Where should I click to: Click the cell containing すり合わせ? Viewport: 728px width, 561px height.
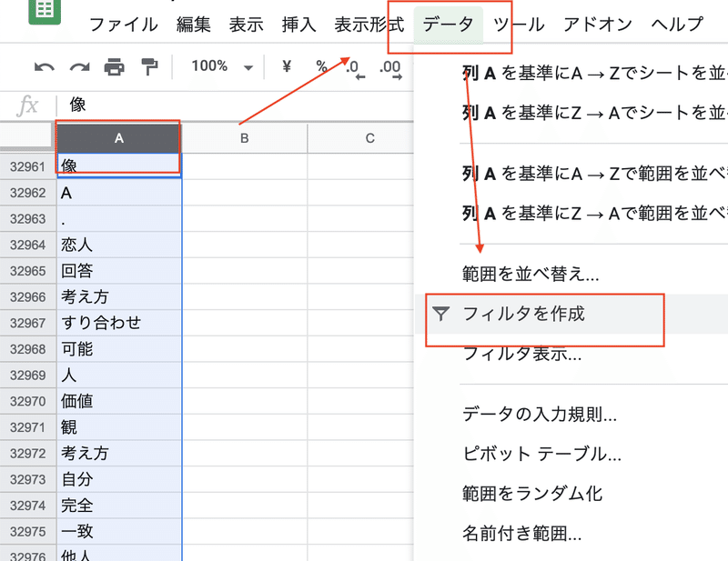click(x=119, y=323)
